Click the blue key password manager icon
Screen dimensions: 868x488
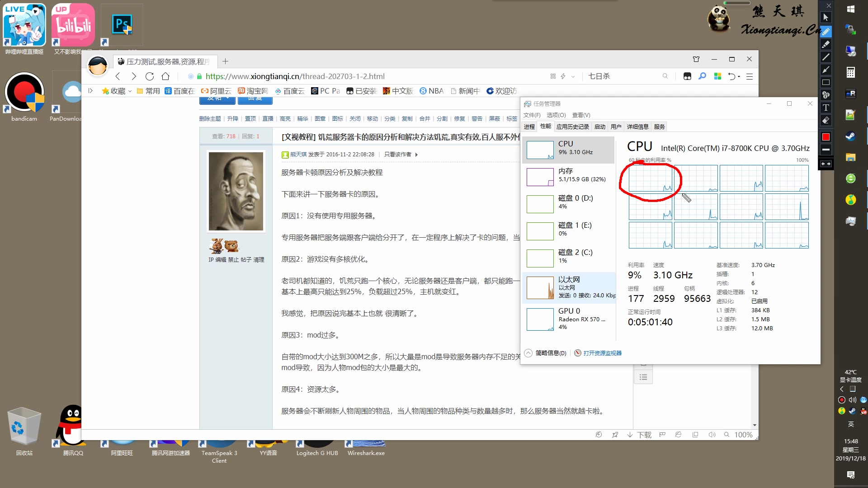pos(702,76)
